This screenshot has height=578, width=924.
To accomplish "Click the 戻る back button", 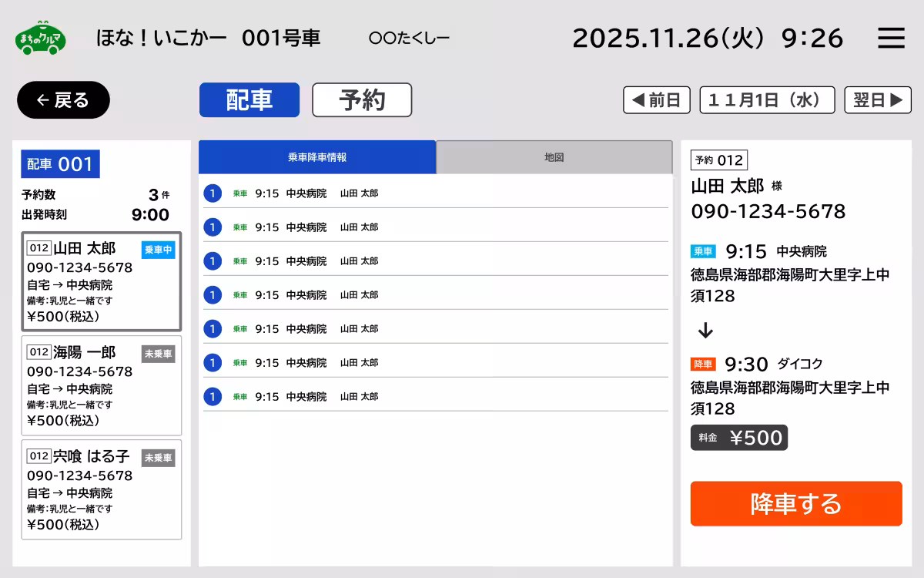I will click(63, 99).
